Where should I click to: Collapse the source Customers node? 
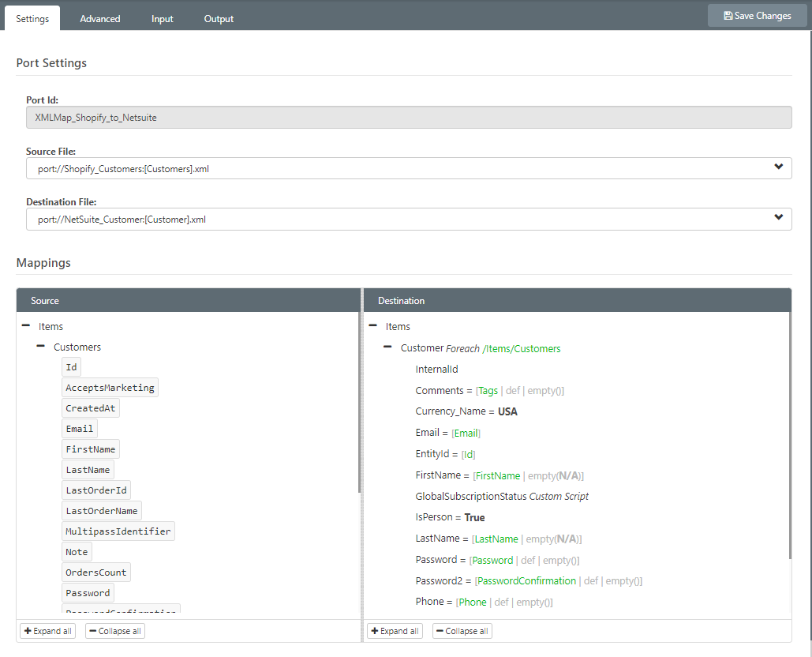pos(41,347)
